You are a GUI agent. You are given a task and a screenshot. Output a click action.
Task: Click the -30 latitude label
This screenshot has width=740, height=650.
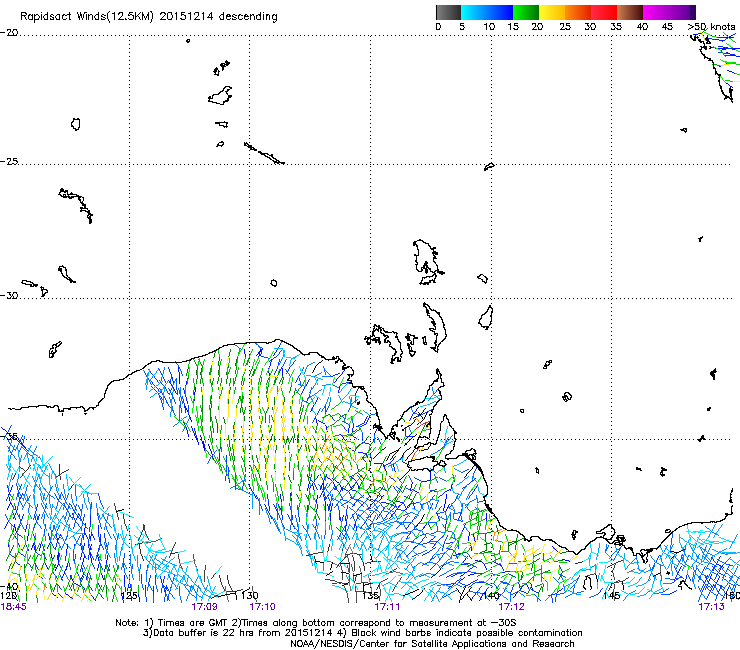9,295
